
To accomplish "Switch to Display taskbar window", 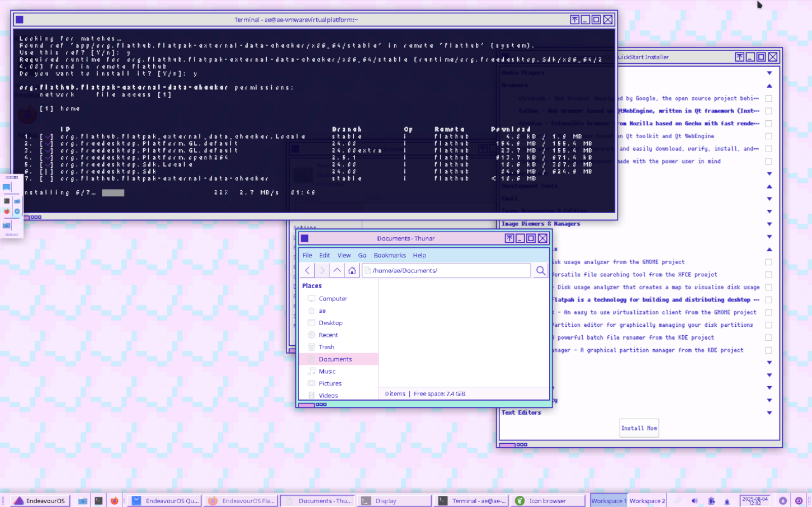I will (x=394, y=501).
